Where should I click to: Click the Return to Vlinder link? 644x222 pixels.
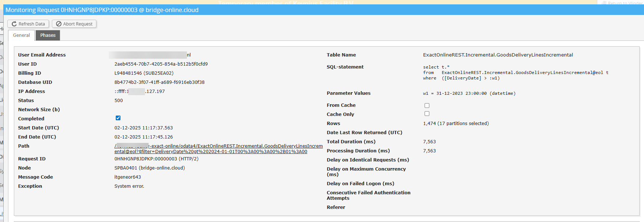(x=624, y=3)
